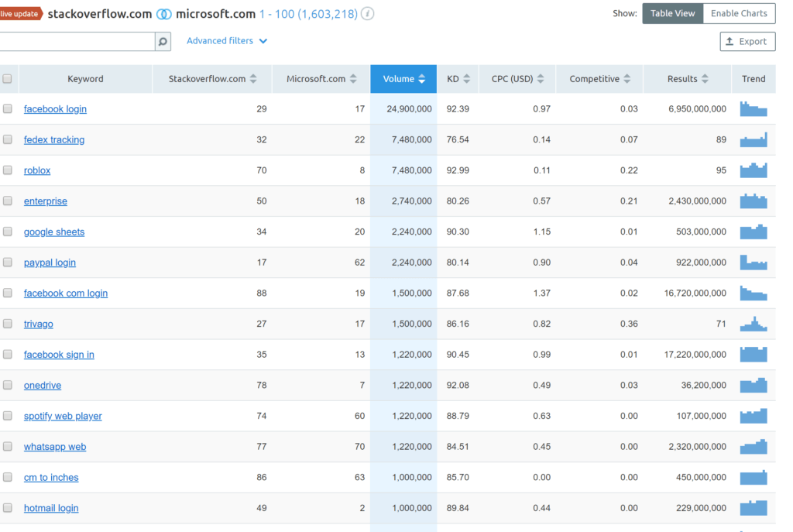This screenshot has width=793, height=532.
Task: Open the cm to inches keyword link
Action: 51,477
